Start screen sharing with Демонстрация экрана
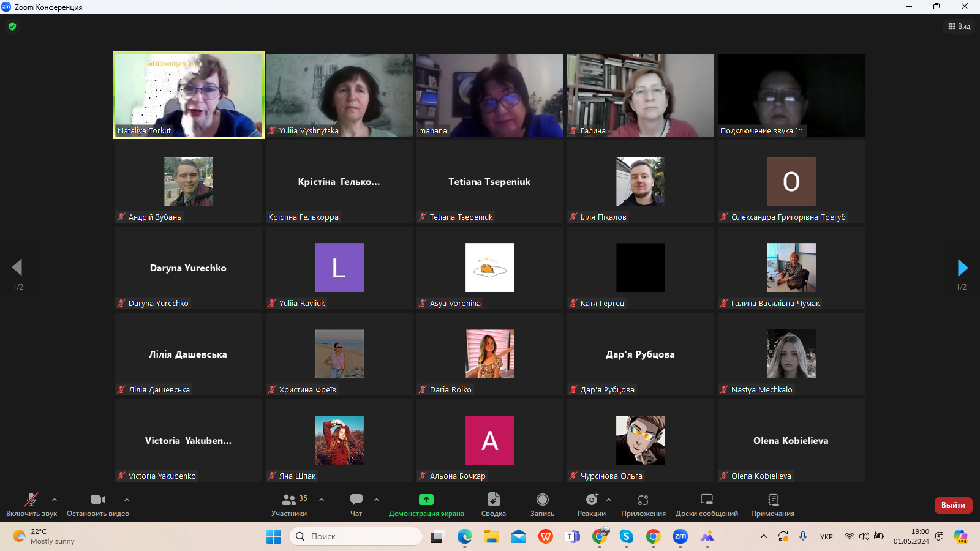 point(426,500)
